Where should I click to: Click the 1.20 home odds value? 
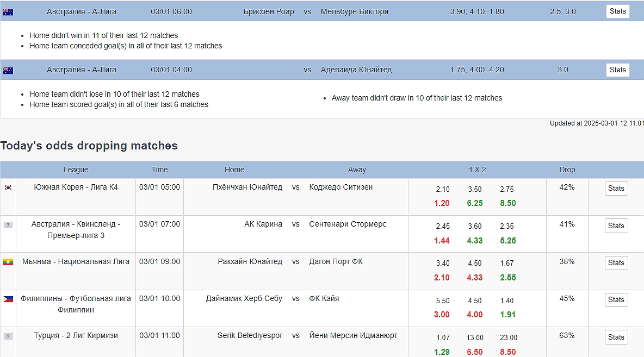442,203
